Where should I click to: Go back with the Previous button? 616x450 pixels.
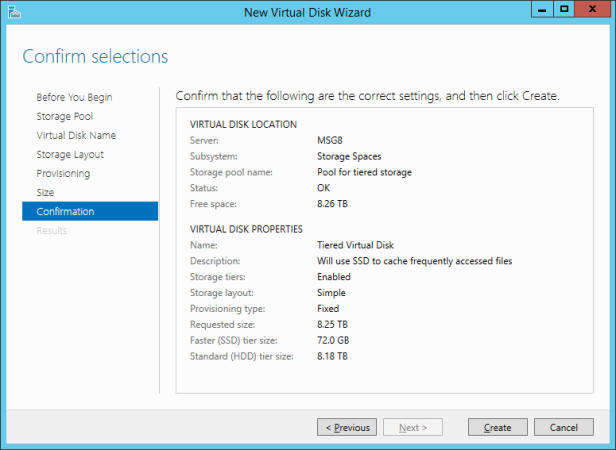(x=346, y=427)
